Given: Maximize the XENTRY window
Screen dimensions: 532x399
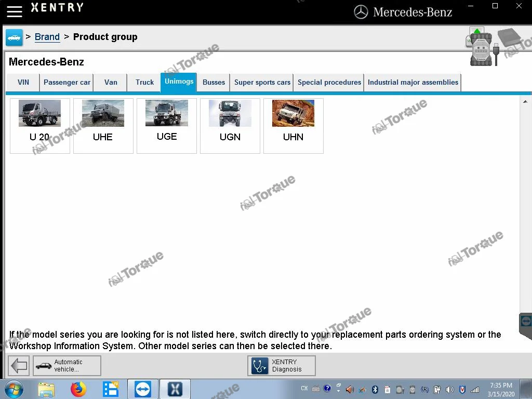Looking at the screenshot, I should [495, 6].
